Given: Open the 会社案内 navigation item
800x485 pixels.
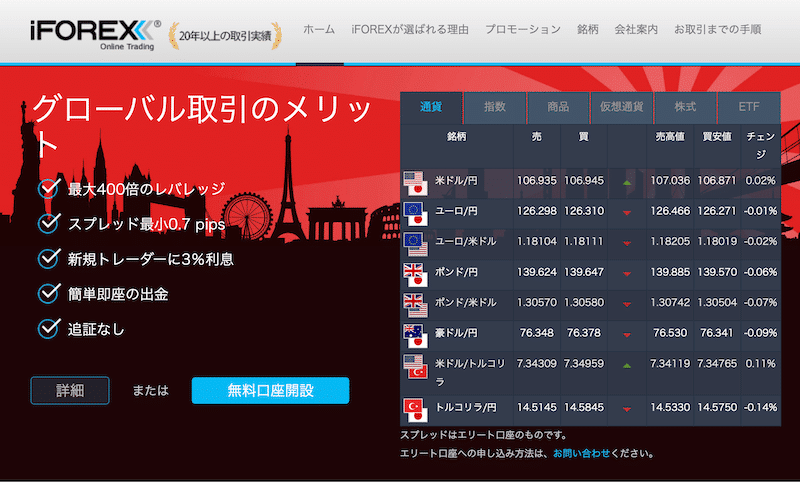Looking at the screenshot, I should pyautogui.click(x=636, y=30).
